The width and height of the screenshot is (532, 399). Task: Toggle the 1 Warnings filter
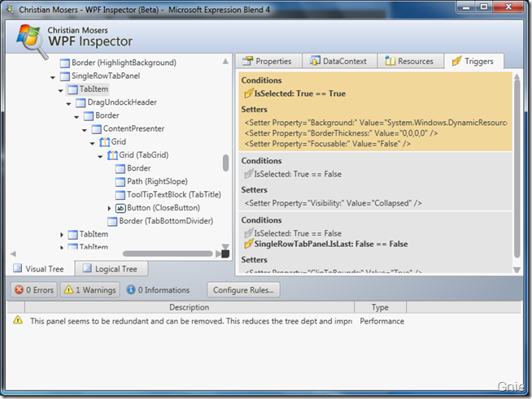[x=90, y=290]
